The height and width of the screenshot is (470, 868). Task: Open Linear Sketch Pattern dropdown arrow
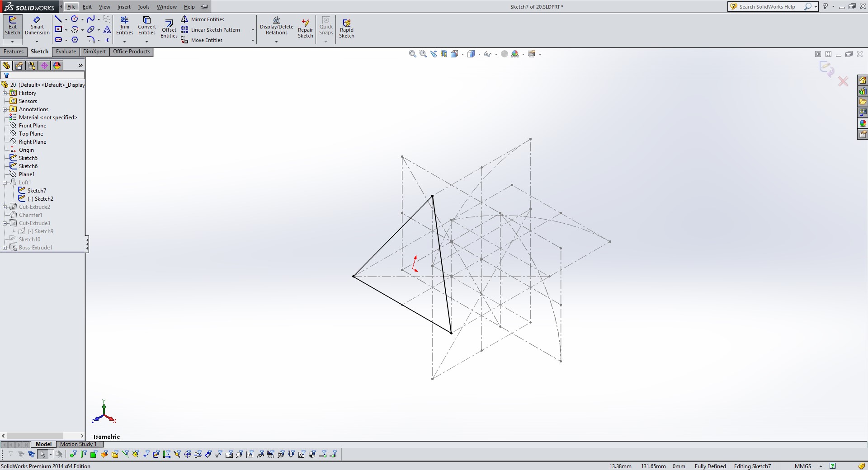(x=252, y=30)
